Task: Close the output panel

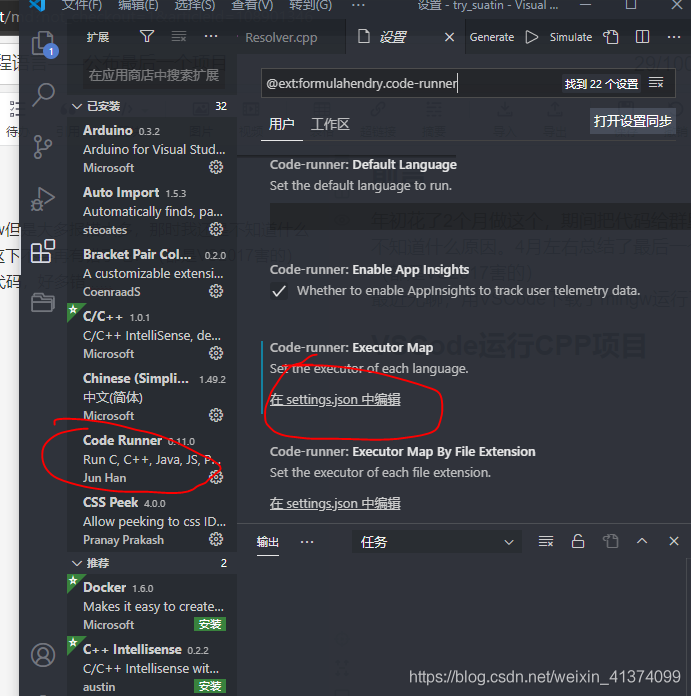Action: (674, 541)
